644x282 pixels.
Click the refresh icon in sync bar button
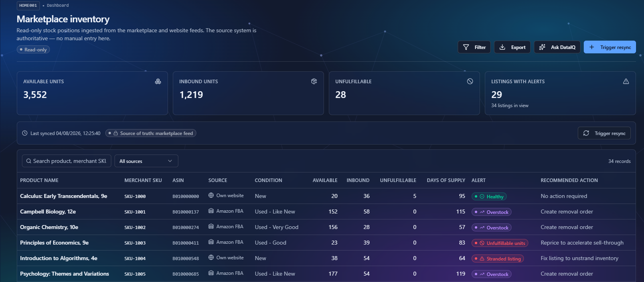tap(586, 133)
